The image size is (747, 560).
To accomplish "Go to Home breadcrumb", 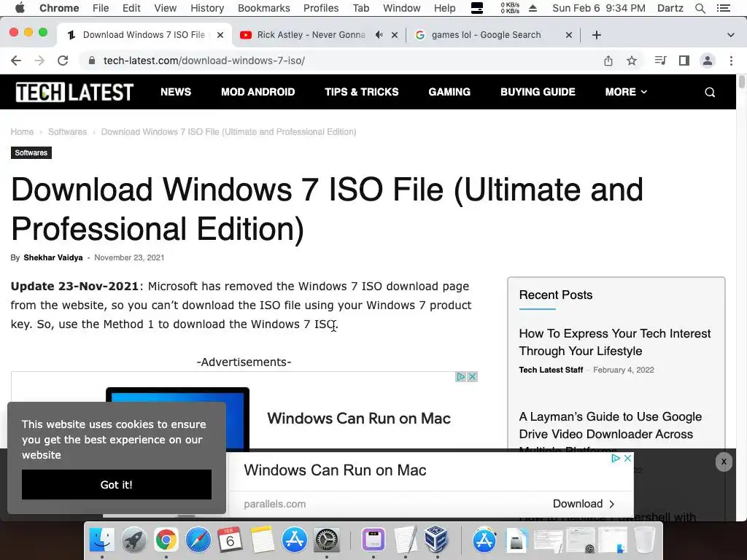I will (22, 132).
